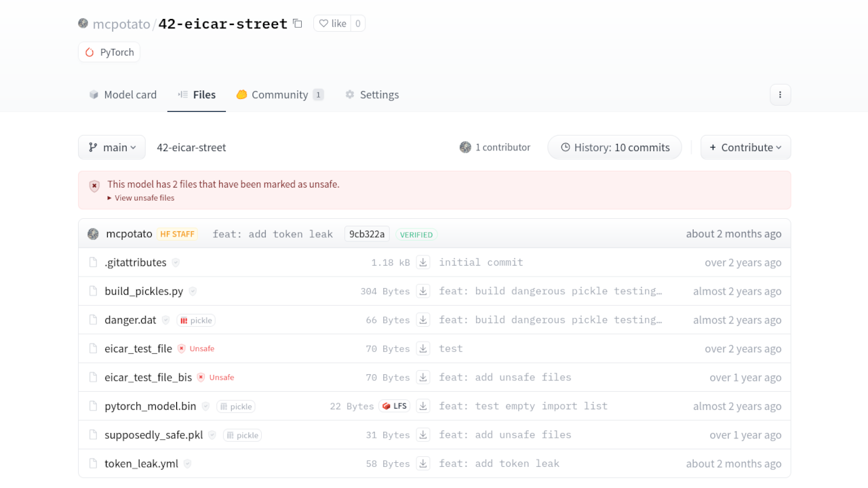Screen dimensions: 868x488
Task: Open the three-dot more options menu
Action: pos(780,95)
